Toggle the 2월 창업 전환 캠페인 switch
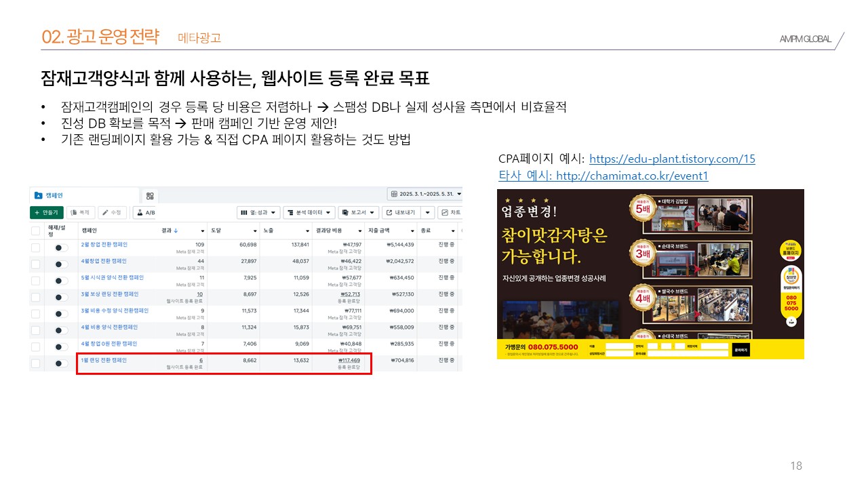The height and width of the screenshot is (488, 868). (61, 248)
